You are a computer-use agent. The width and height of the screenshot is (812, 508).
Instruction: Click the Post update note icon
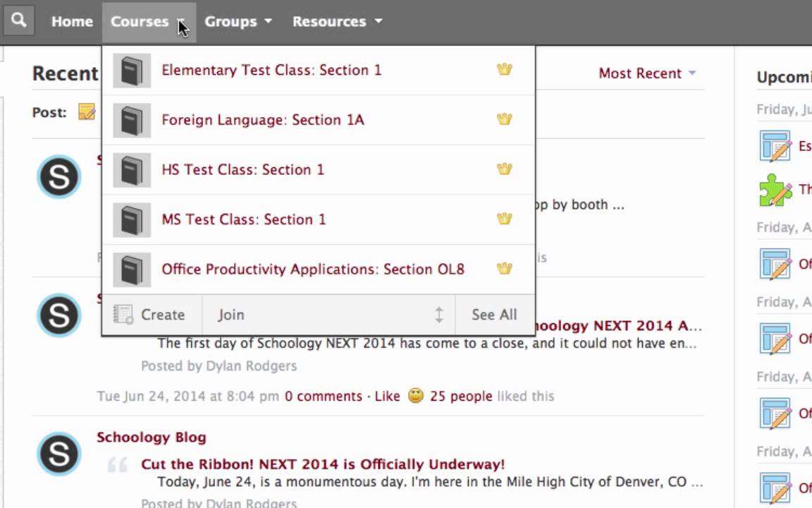(87, 111)
